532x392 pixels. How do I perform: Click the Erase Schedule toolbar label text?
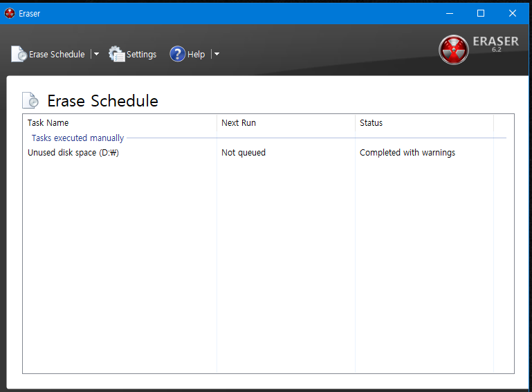pyautogui.click(x=57, y=54)
